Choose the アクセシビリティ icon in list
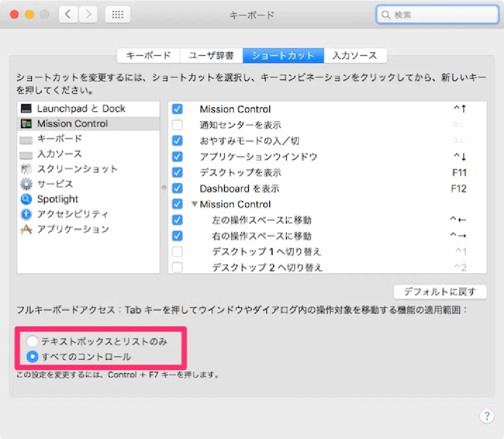Viewport: 504px width, 439px height. [x=27, y=215]
